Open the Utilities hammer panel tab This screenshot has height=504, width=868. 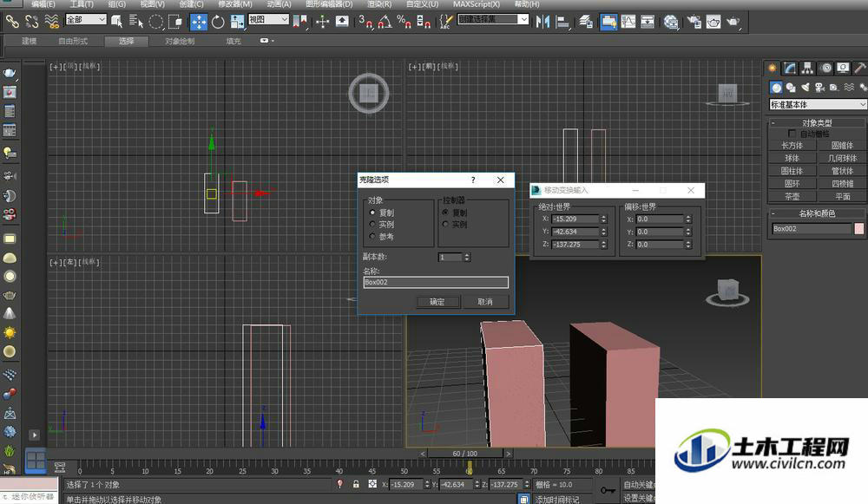[x=860, y=68]
